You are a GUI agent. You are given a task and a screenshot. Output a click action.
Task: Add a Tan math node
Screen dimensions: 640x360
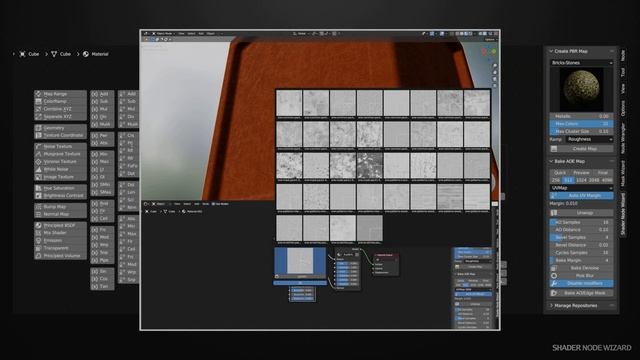(x=102, y=286)
